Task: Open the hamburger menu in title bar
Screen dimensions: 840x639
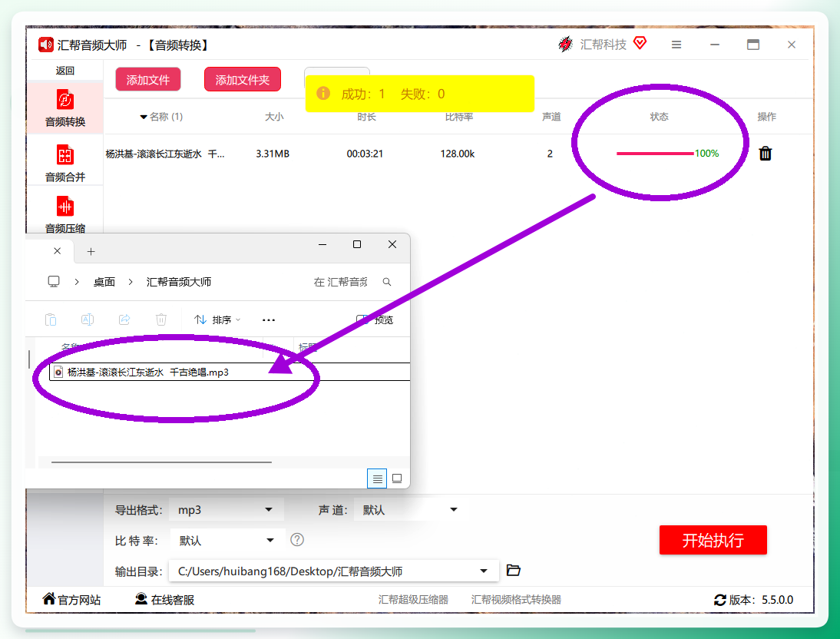Action: pyautogui.click(x=676, y=45)
